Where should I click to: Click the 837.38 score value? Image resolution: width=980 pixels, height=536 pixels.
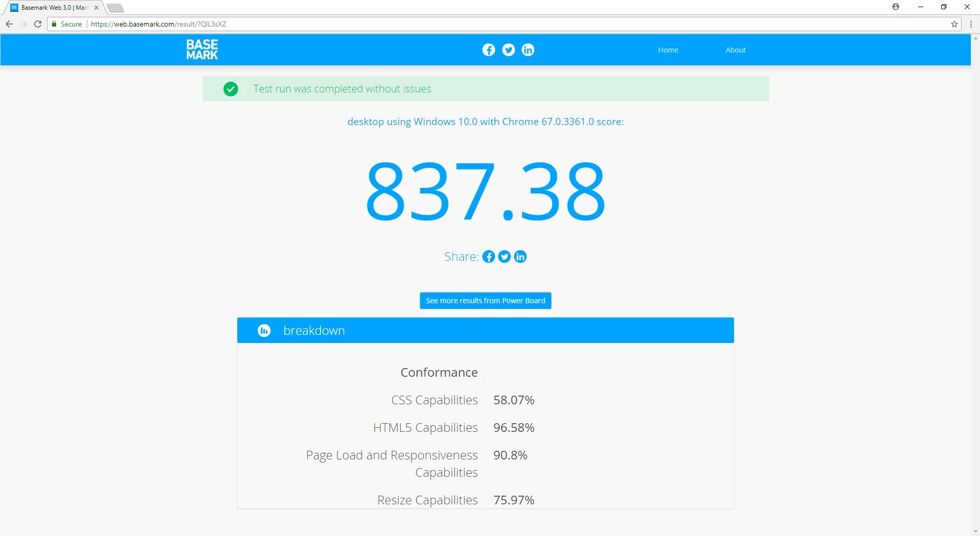coord(485,191)
